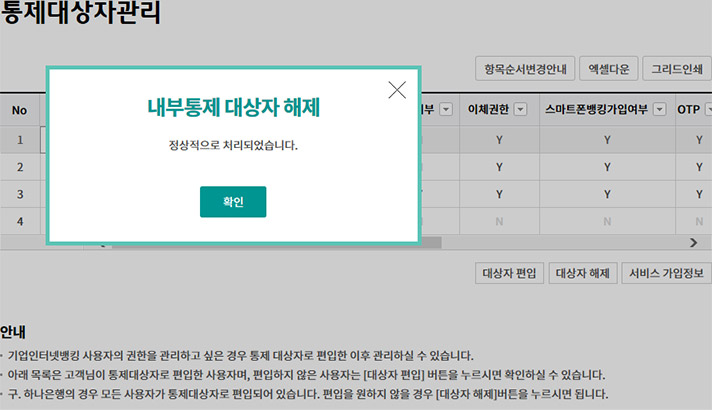Open the filter arrow left of 이체권한 column
This screenshot has width=712, height=411.
coord(445,110)
